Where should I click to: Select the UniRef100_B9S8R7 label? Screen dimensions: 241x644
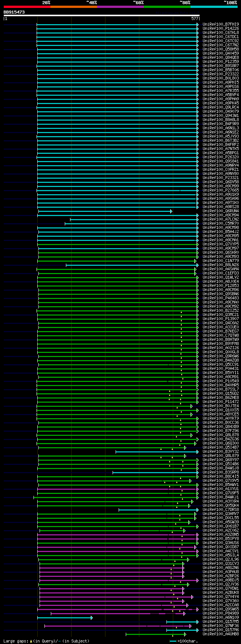click(221, 66)
